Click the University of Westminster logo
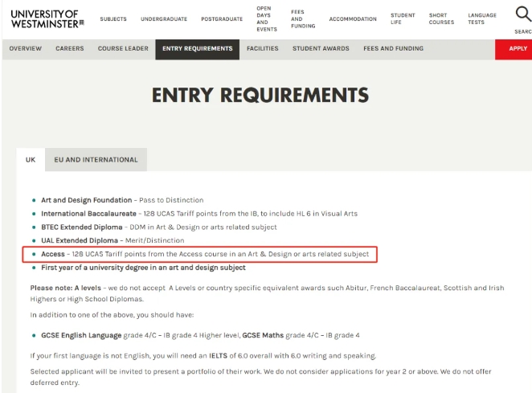 pos(47,18)
